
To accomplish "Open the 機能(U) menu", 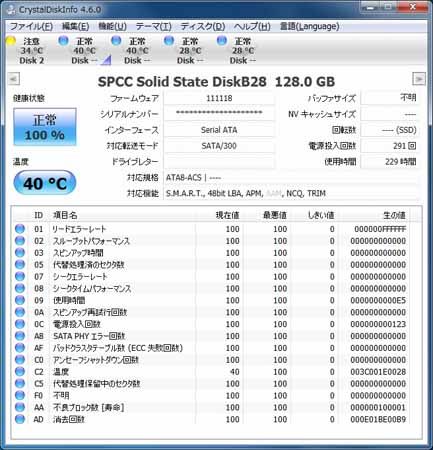I will pyautogui.click(x=112, y=26).
